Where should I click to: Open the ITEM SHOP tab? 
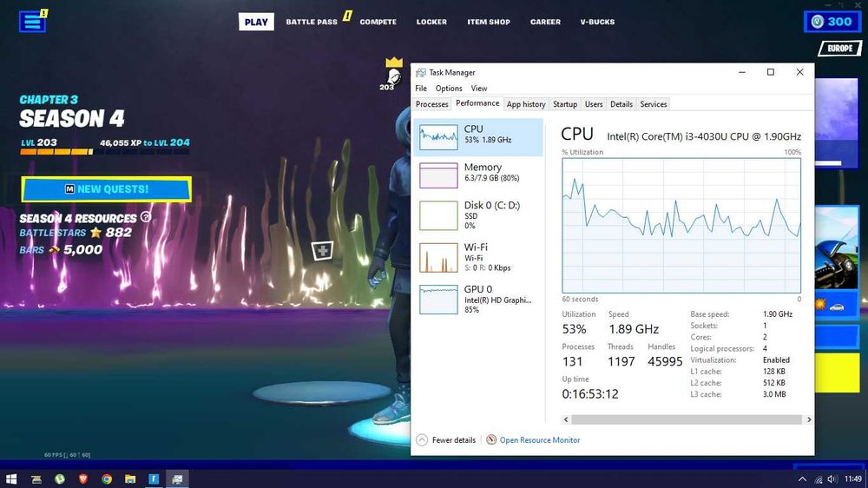coord(488,23)
